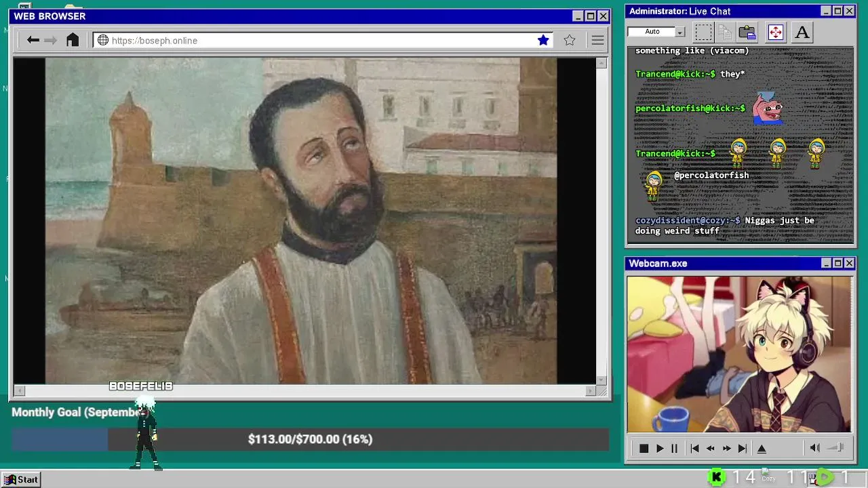Stop playback in Webcam.exe

pos(644,449)
